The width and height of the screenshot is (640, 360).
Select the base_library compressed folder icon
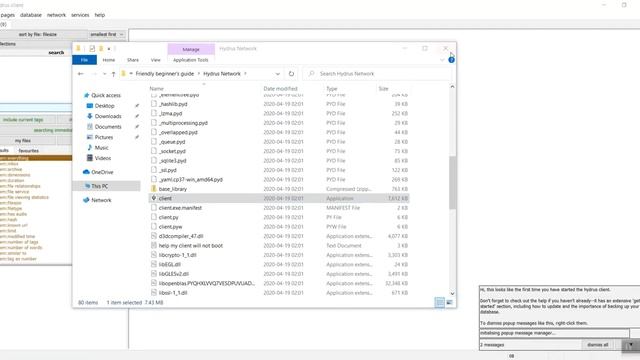tap(154, 189)
